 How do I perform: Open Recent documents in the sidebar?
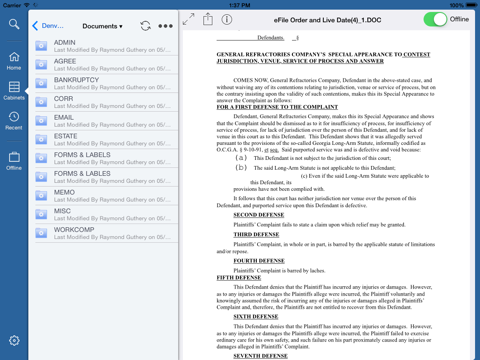14,120
